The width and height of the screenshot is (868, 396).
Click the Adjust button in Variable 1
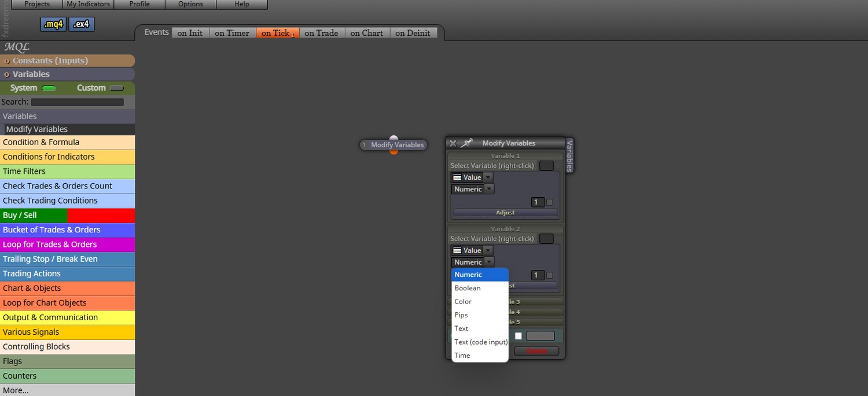pos(505,212)
